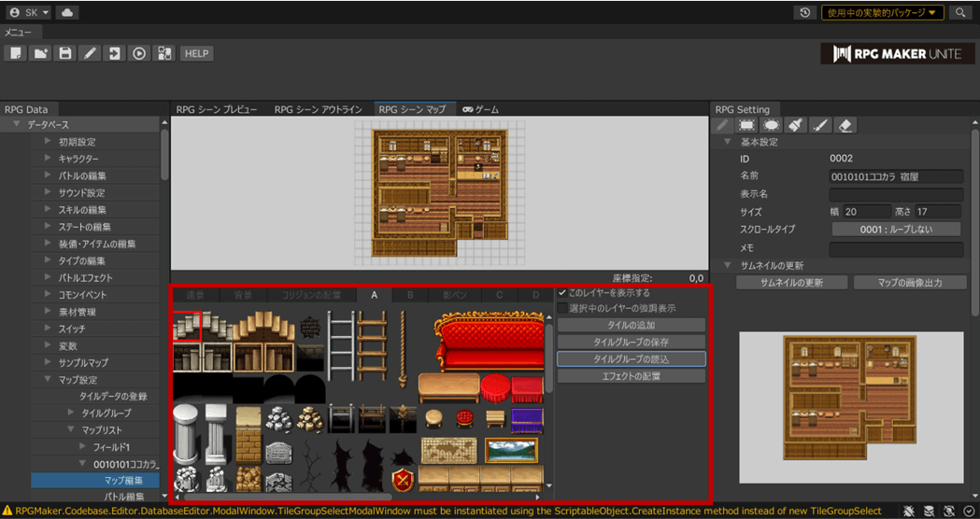Open スクロールタイプ dropdown showing ループしない
Viewport: 980px width, 519px height.
click(896, 230)
